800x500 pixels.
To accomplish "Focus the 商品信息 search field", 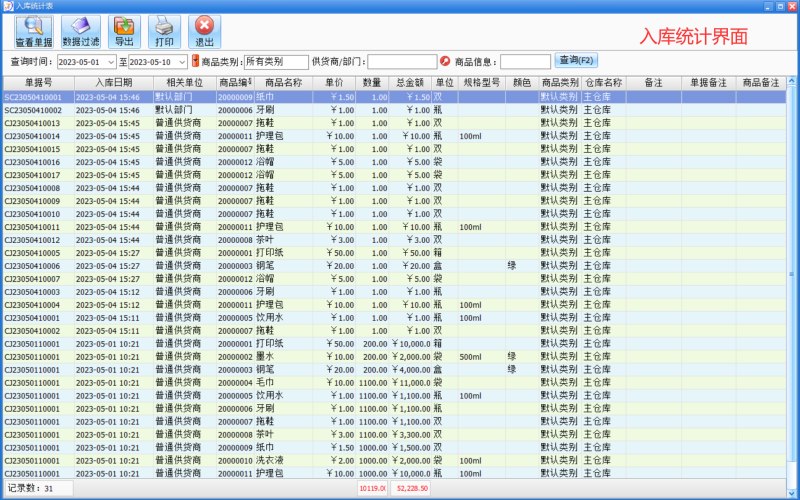I will (x=525, y=62).
